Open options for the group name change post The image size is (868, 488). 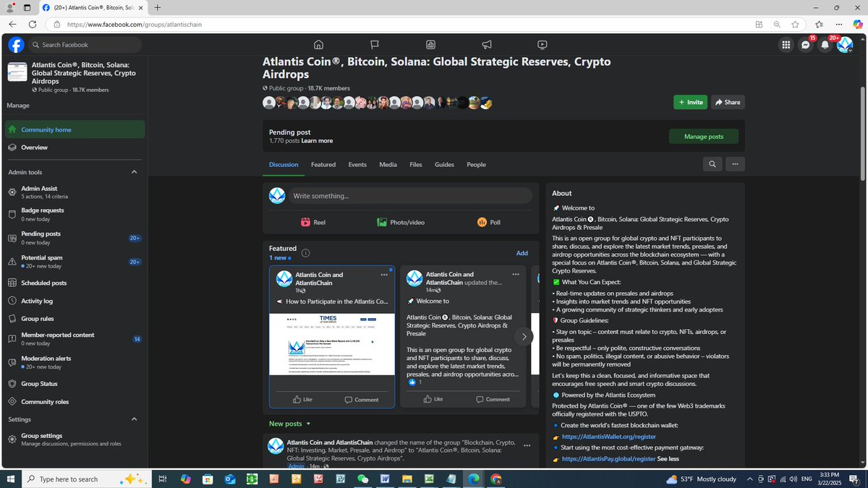[x=527, y=445]
